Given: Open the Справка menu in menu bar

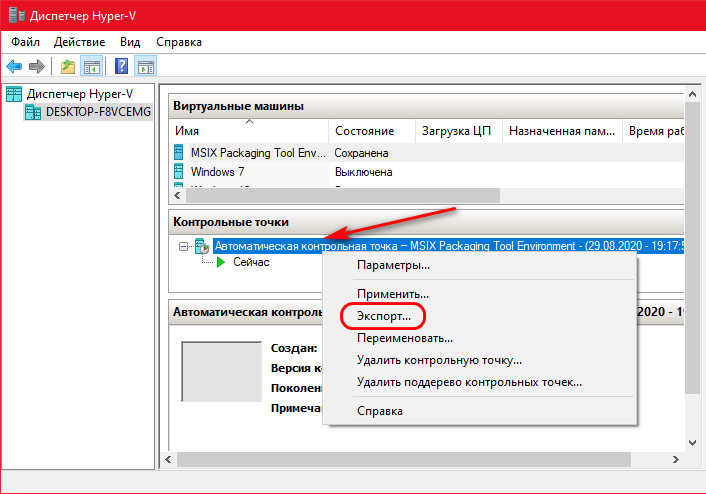Looking at the screenshot, I should pyautogui.click(x=179, y=42).
